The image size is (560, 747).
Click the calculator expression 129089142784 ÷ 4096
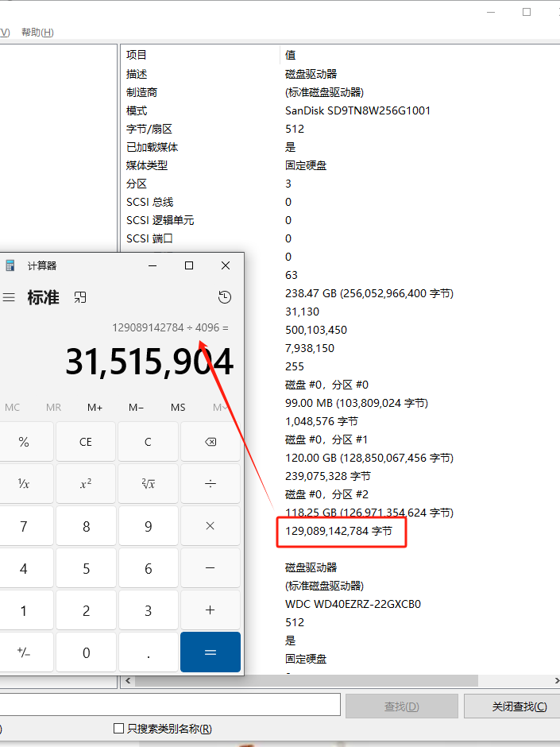point(170,327)
